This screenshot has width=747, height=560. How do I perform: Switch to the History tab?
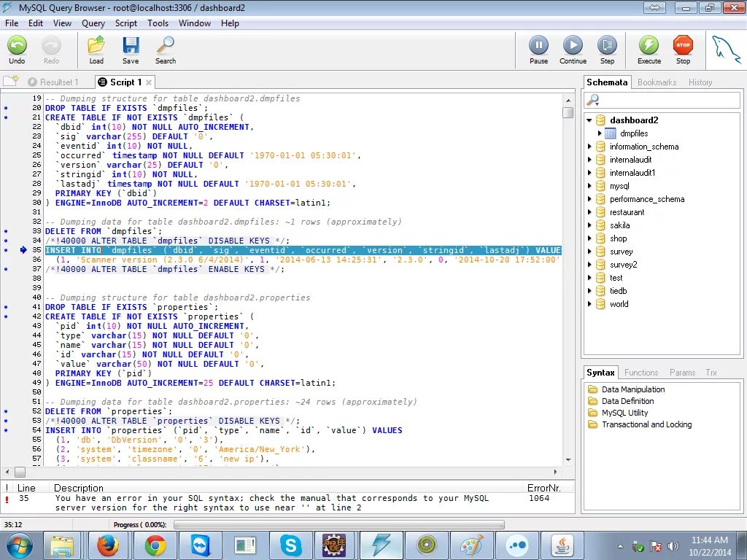(x=700, y=82)
